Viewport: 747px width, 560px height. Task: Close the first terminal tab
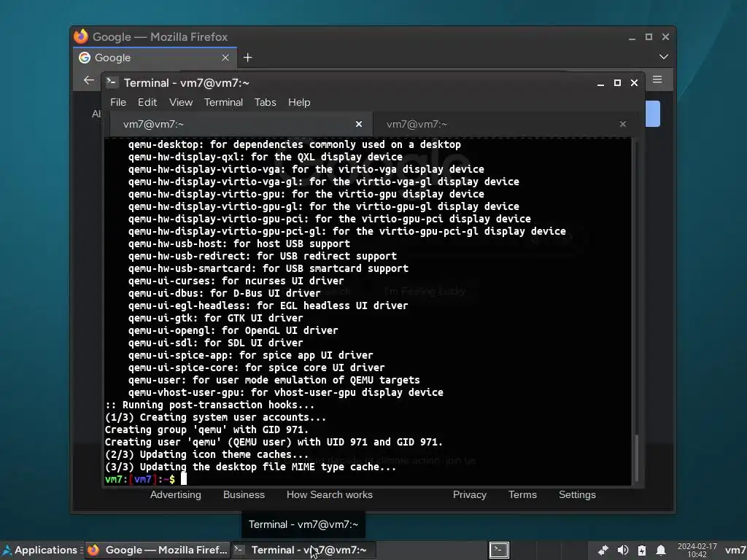[x=359, y=124]
